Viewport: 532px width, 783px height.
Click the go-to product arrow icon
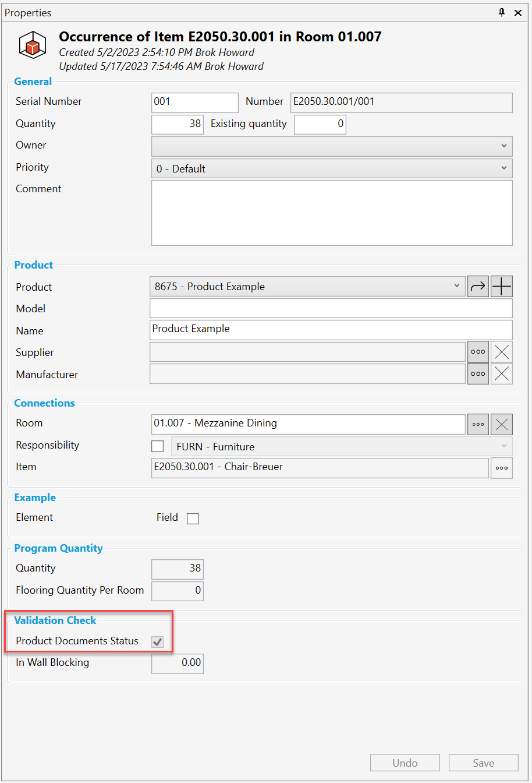(x=478, y=287)
